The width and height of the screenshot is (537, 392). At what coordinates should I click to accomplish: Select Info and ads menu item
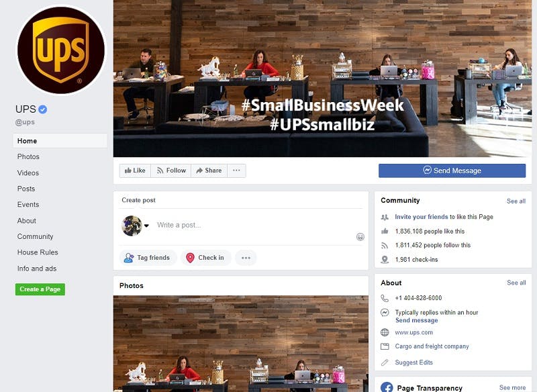pyautogui.click(x=37, y=268)
